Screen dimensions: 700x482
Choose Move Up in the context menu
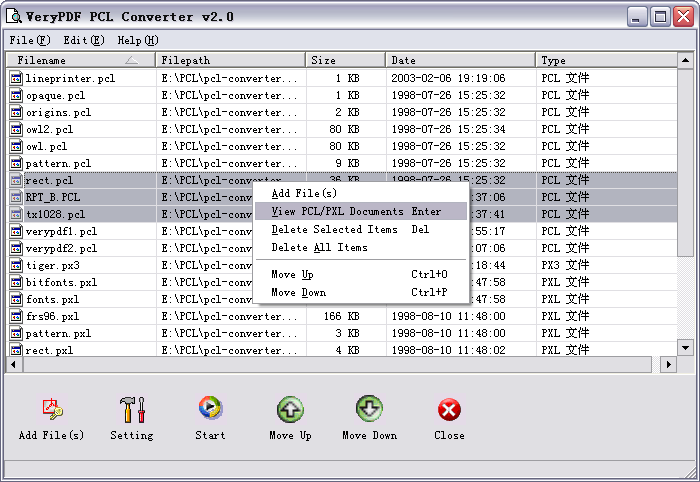click(361, 274)
